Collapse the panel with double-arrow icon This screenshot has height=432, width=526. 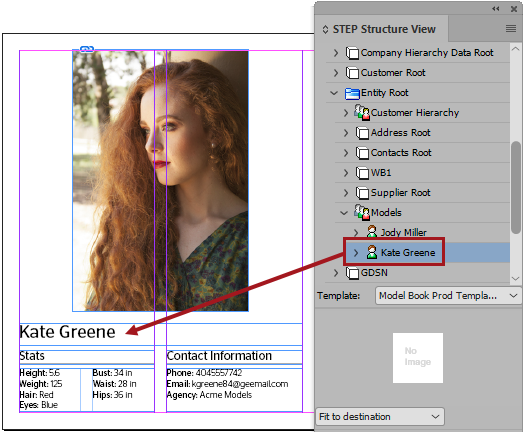click(x=496, y=9)
